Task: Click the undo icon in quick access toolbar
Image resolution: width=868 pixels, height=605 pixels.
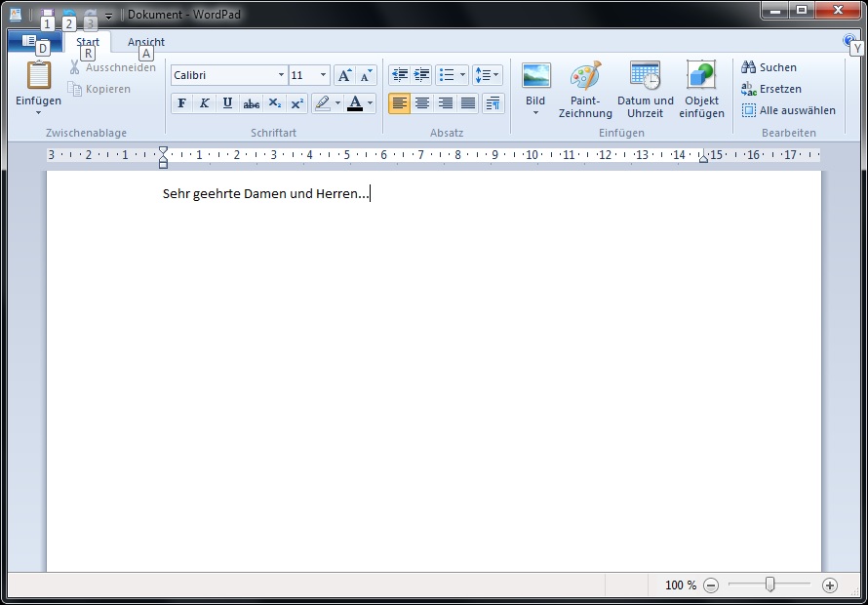Action: tap(69, 15)
